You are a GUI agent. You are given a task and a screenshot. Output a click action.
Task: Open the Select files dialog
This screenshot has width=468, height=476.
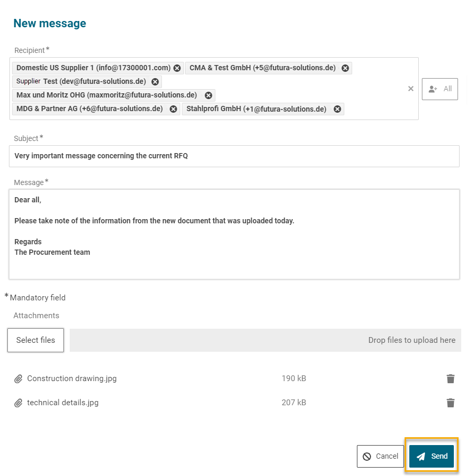click(x=36, y=340)
